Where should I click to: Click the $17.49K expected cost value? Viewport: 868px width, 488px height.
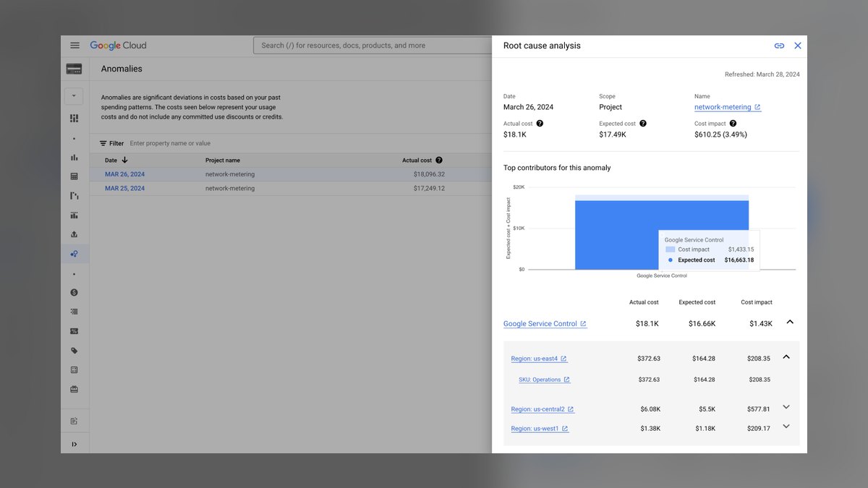pyautogui.click(x=613, y=134)
